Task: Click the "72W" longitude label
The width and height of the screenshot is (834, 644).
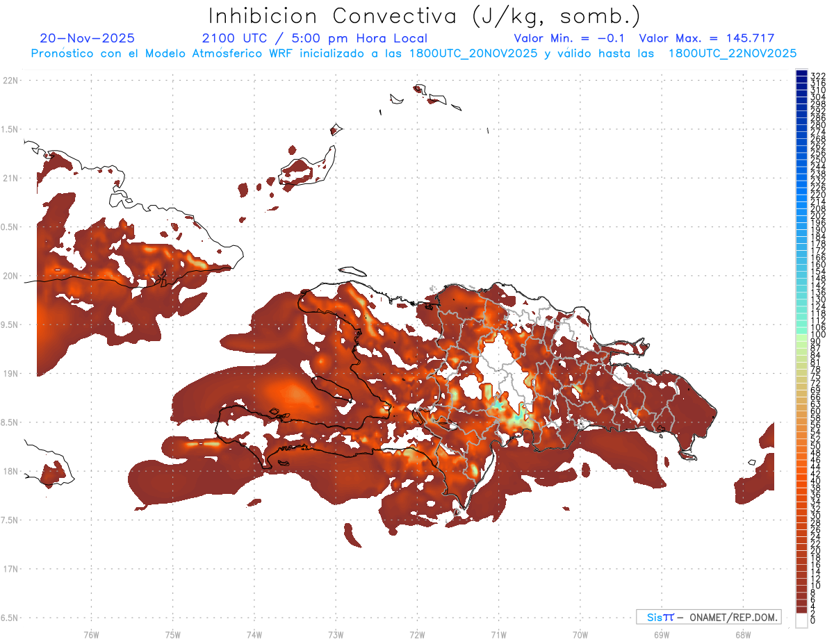Action: pos(417,634)
